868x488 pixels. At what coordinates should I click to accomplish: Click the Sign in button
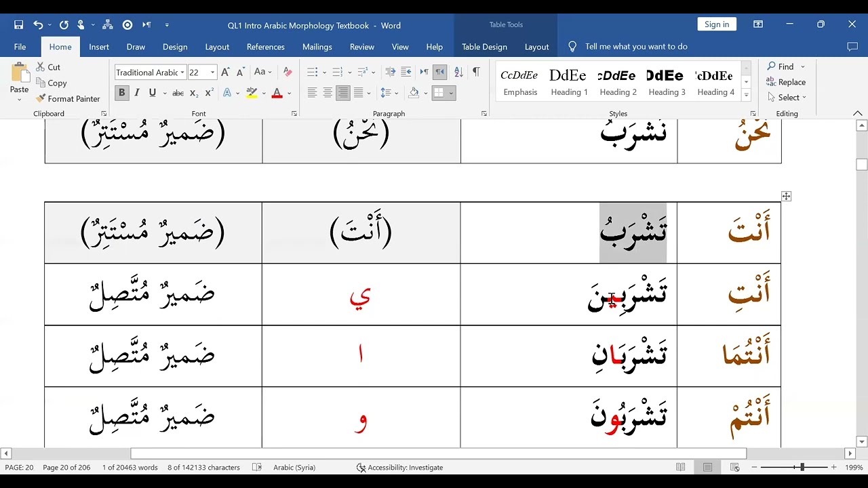click(x=717, y=24)
